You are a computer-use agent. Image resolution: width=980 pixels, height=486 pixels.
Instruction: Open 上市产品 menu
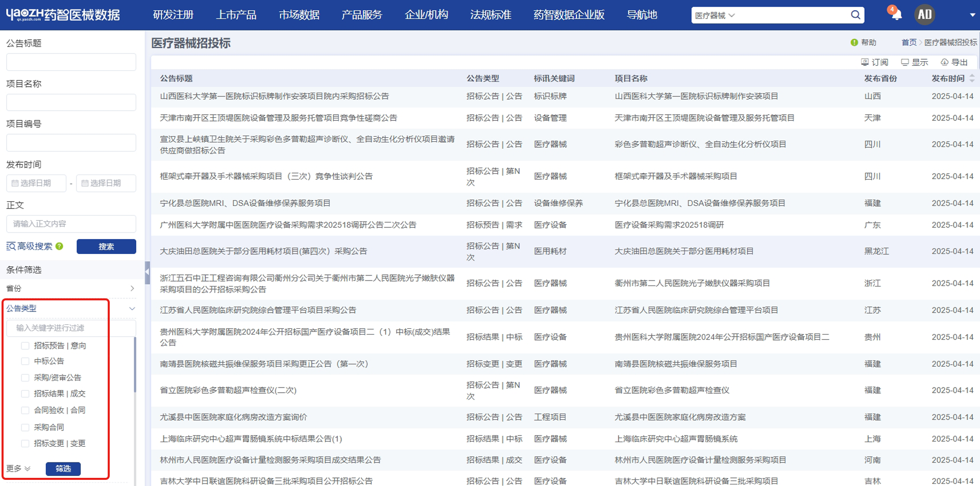236,15
